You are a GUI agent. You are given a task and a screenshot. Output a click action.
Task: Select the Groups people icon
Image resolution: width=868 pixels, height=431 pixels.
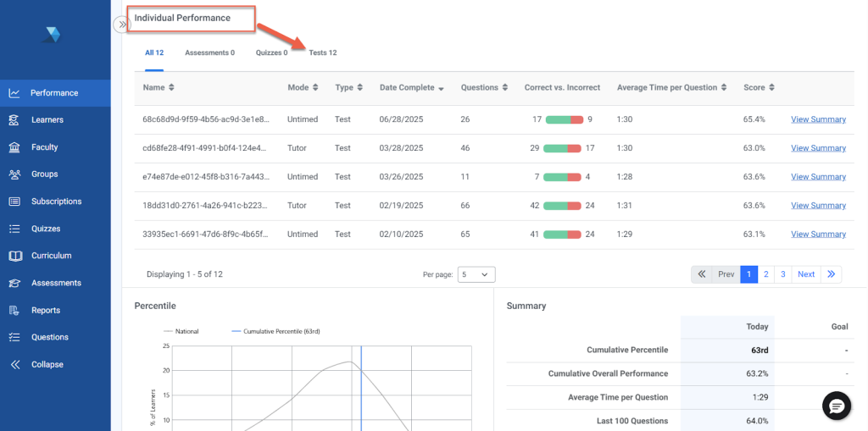(x=14, y=174)
